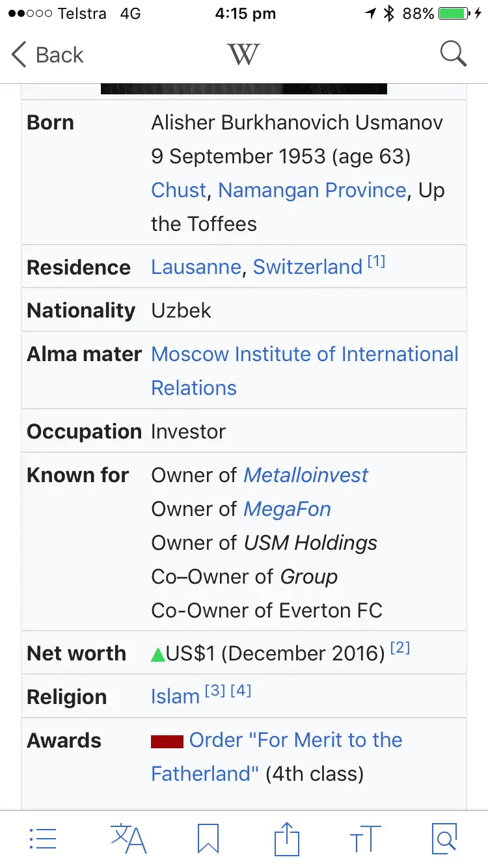Open the Islam link

pos(175,696)
